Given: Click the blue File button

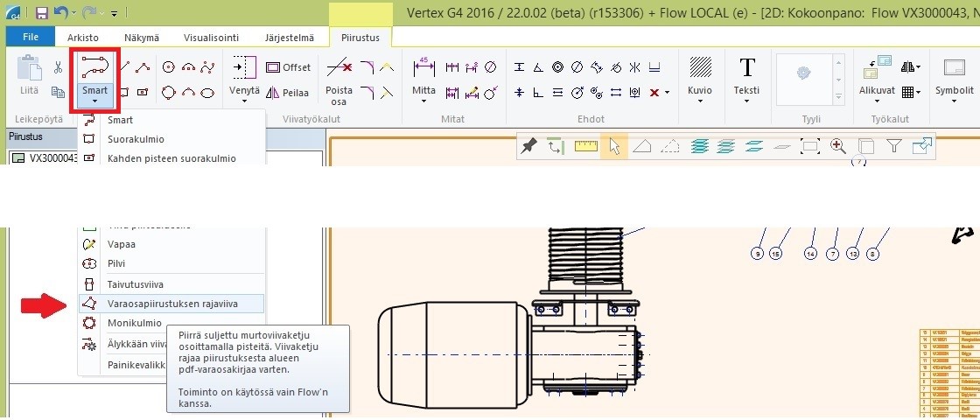Looking at the screenshot, I should [x=30, y=38].
